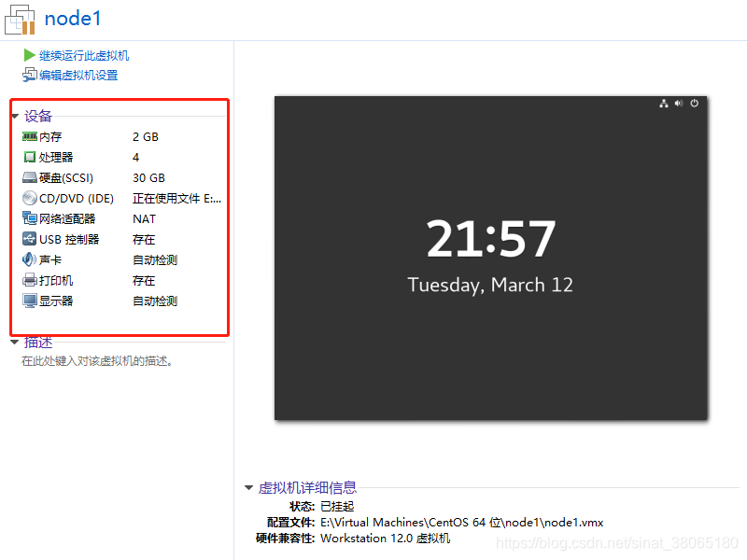This screenshot has width=747, height=560.
Task: Mute audio via the guest speaker icon
Action: 679,104
